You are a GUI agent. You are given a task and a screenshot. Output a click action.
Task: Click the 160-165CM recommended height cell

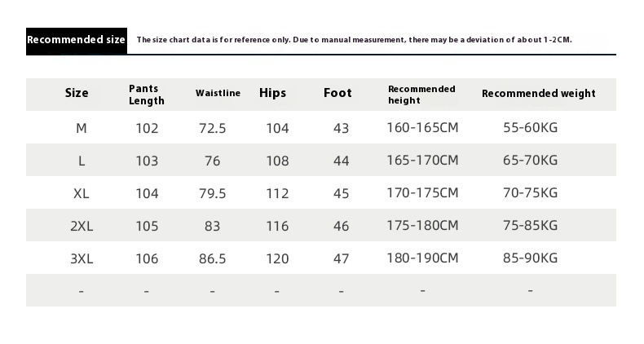point(422,127)
